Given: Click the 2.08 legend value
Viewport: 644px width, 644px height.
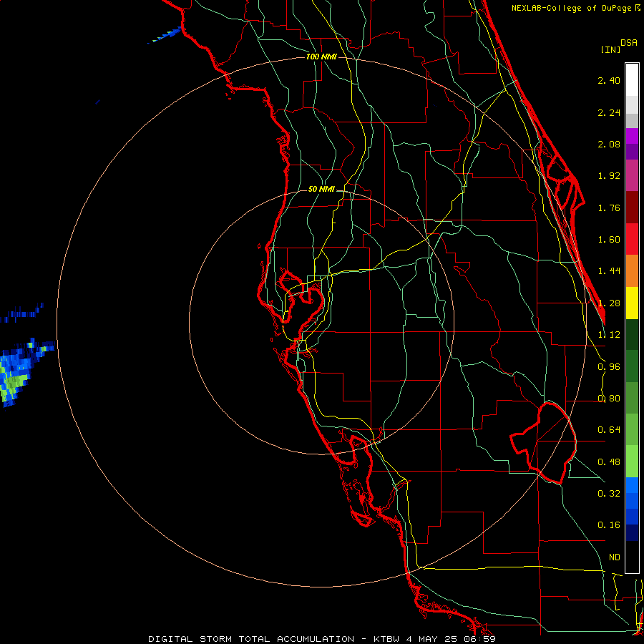Looking at the screenshot, I should [609, 144].
